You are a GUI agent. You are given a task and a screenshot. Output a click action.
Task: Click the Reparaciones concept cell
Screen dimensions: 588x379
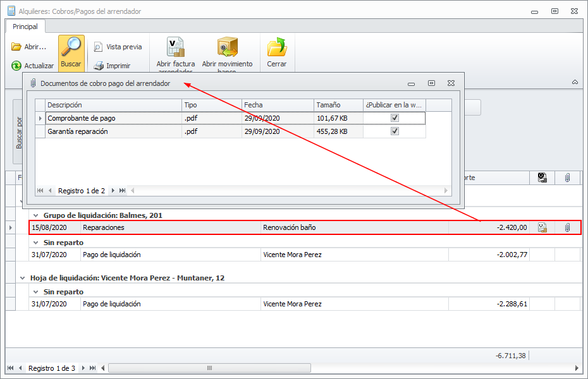click(x=171, y=227)
